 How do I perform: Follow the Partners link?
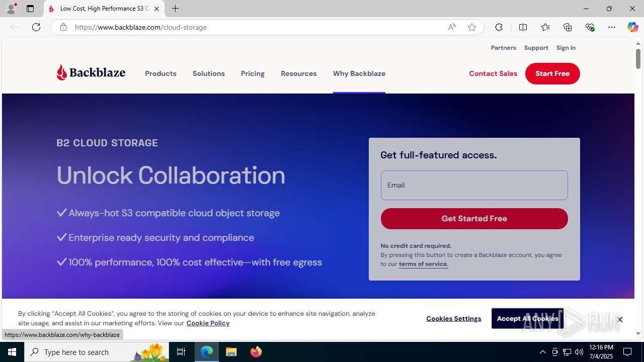[503, 48]
